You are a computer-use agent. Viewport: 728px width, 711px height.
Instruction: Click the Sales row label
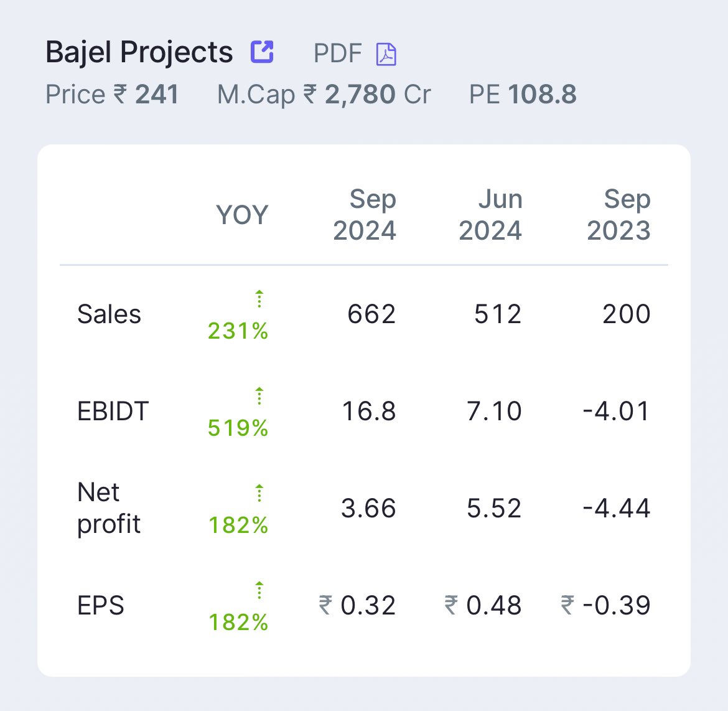[x=109, y=314]
